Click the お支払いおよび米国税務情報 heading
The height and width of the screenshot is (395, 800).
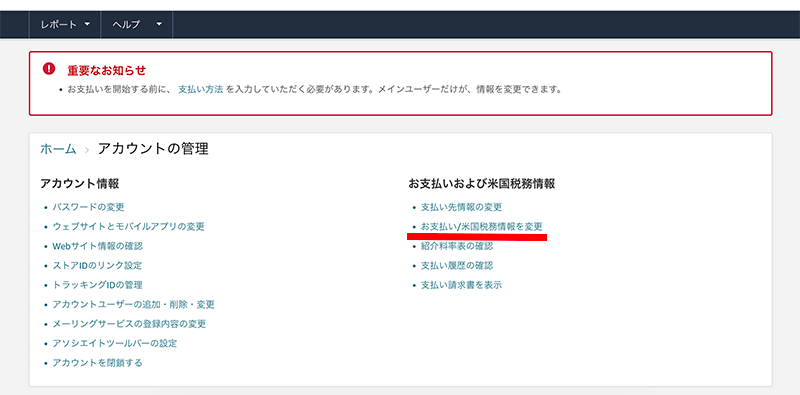tap(482, 183)
